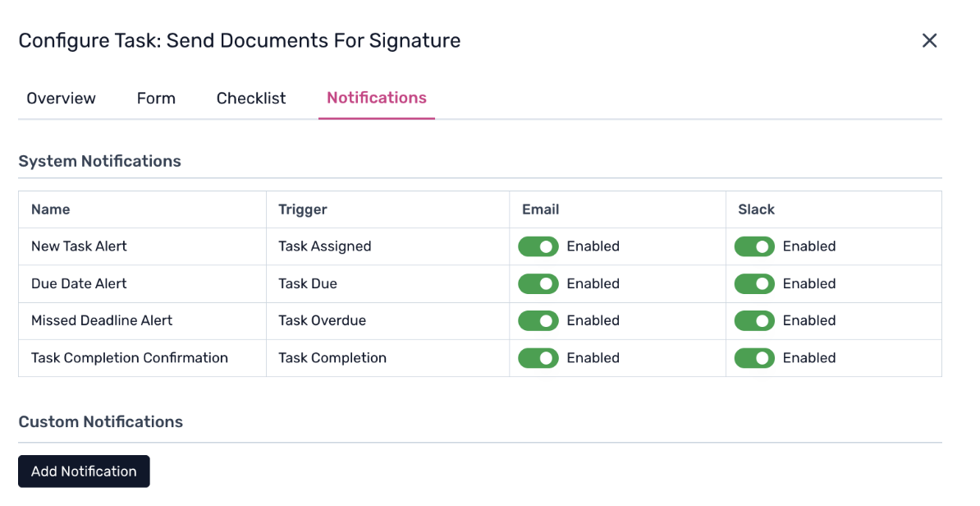Click the Email column header
The image size is (980, 506).
(540, 209)
